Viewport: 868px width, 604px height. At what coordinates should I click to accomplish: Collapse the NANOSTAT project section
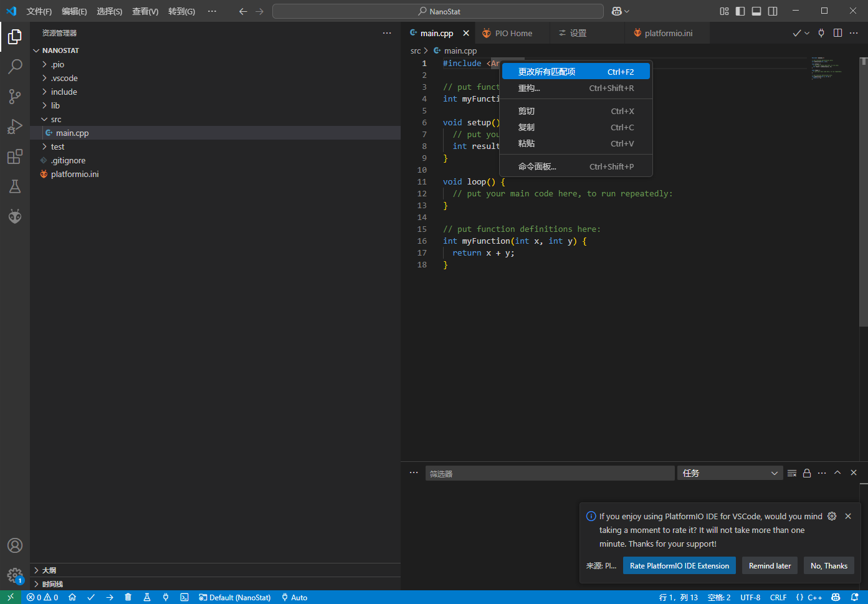tap(215, 50)
